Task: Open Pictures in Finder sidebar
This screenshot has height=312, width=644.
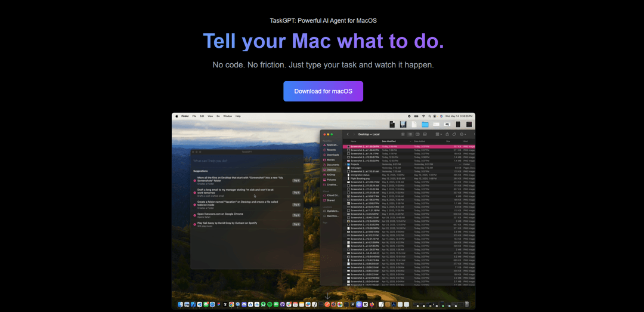Action: (330, 180)
